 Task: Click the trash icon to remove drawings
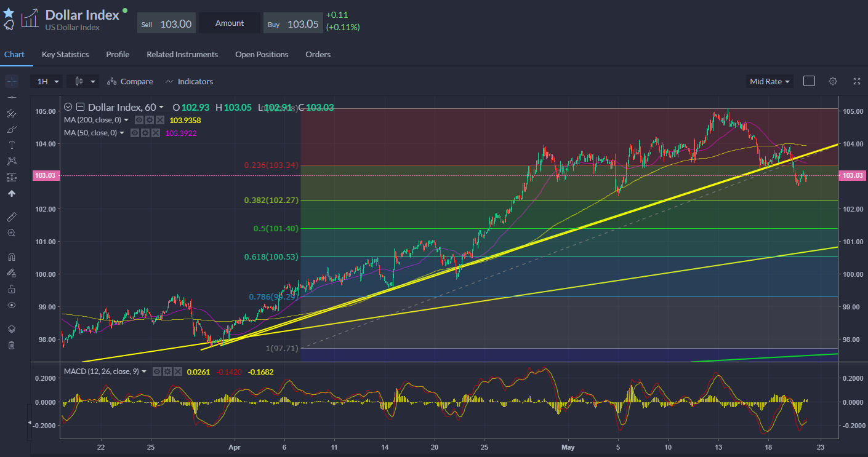pyautogui.click(x=11, y=345)
